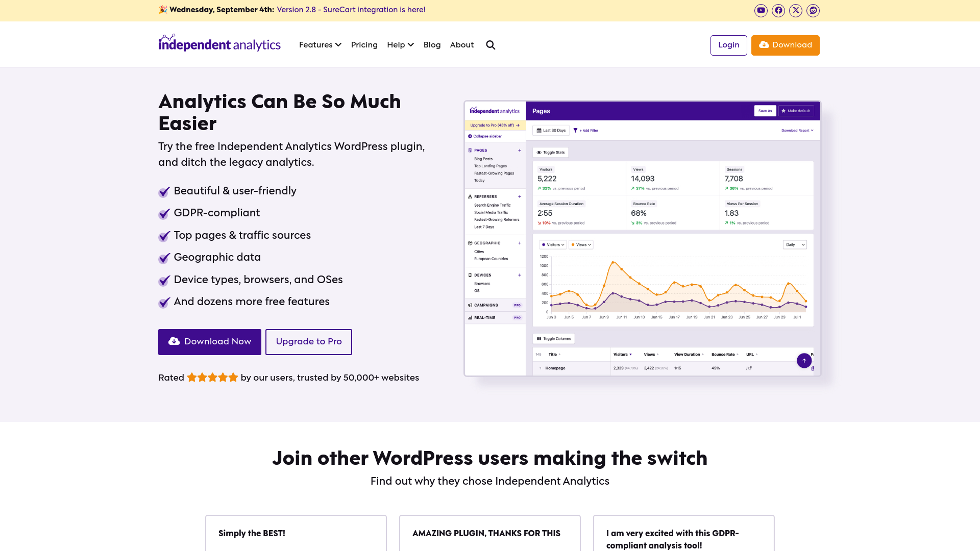Open the Blog menu item

(x=431, y=45)
